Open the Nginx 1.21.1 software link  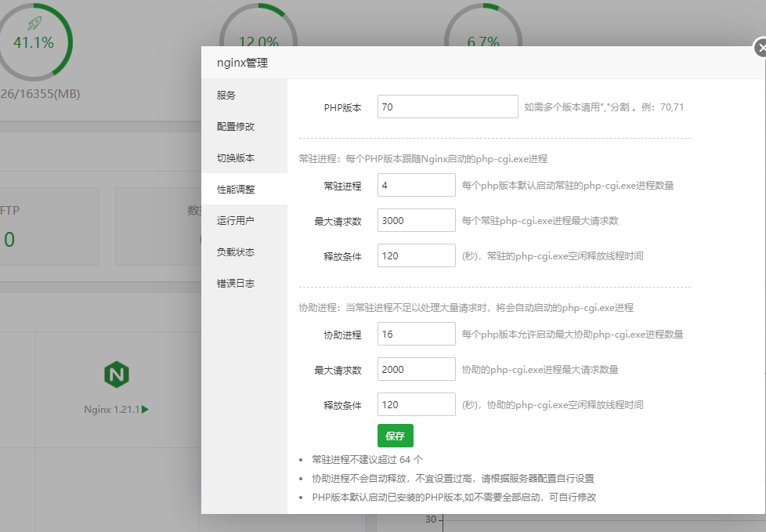click(112, 409)
